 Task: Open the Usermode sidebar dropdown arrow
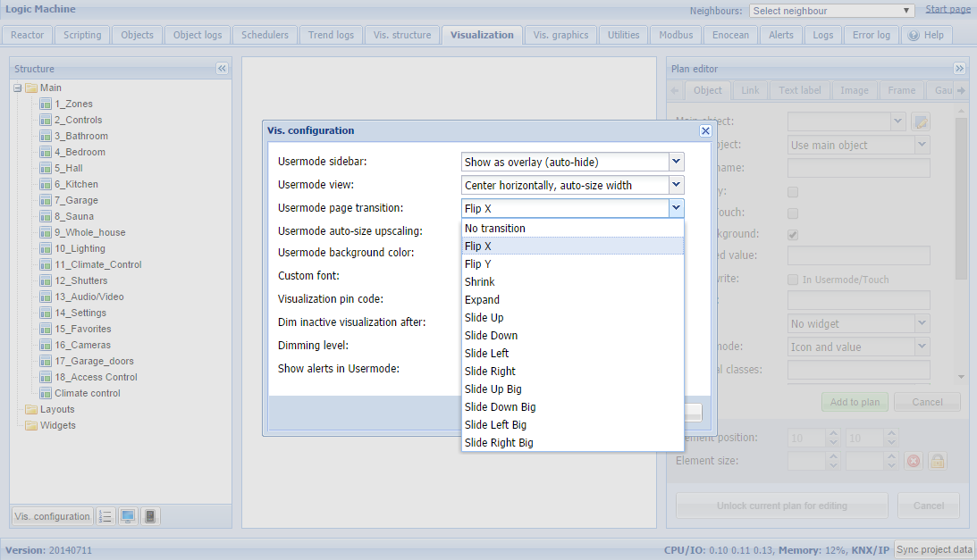pyautogui.click(x=676, y=162)
